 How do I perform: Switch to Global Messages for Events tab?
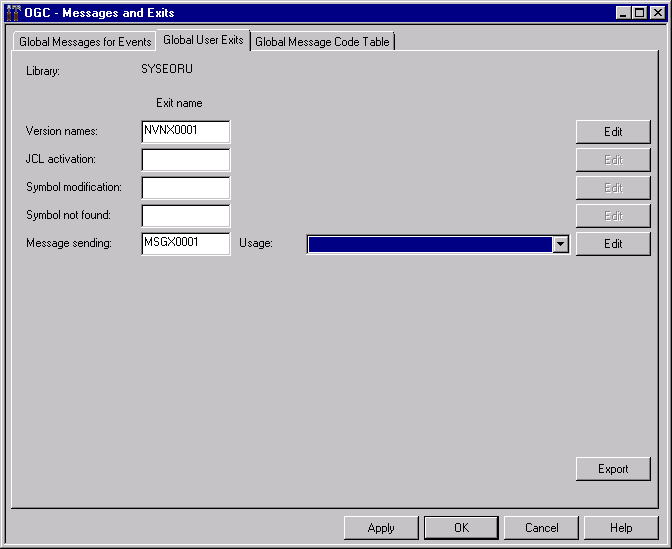(84, 42)
